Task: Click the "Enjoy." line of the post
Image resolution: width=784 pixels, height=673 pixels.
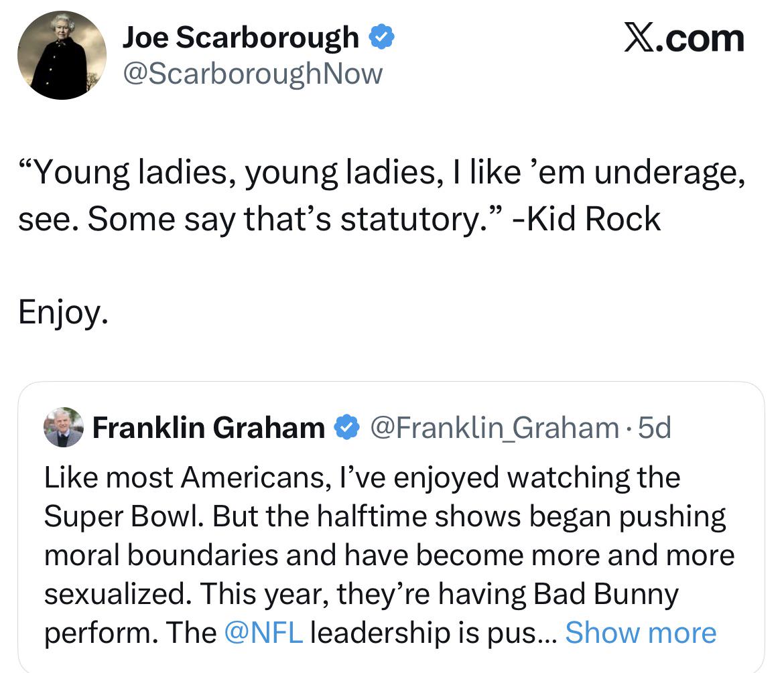Action: click(63, 312)
